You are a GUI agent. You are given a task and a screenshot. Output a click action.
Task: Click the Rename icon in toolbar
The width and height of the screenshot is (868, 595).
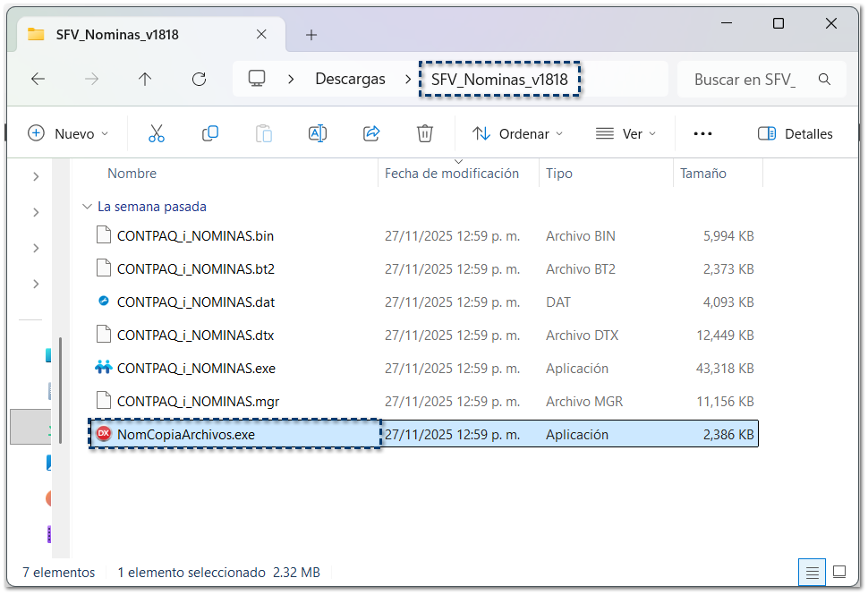[317, 133]
